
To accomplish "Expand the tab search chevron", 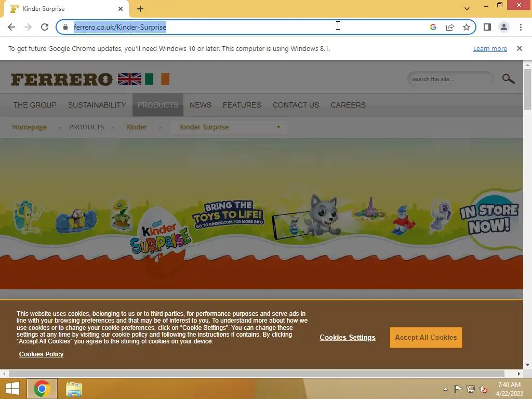I will pos(467,9).
